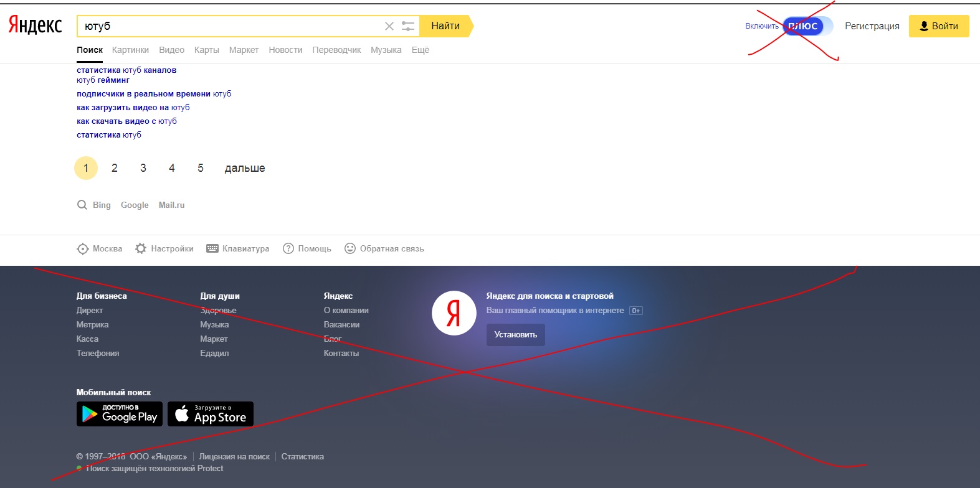980x488 pixels.
Task: Open the Касса footer link
Action: pos(87,339)
